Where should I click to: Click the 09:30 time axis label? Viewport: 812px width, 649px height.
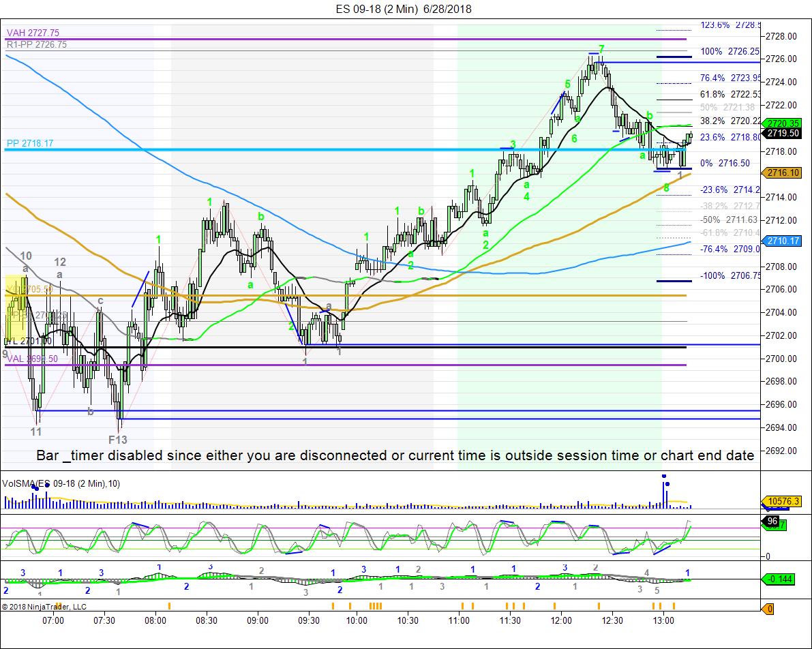pyautogui.click(x=308, y=620)
